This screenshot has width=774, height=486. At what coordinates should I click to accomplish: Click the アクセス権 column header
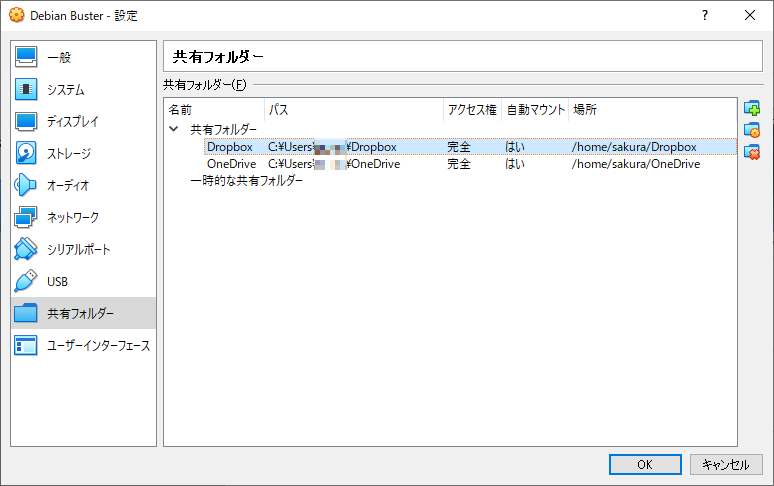point(471,109)
